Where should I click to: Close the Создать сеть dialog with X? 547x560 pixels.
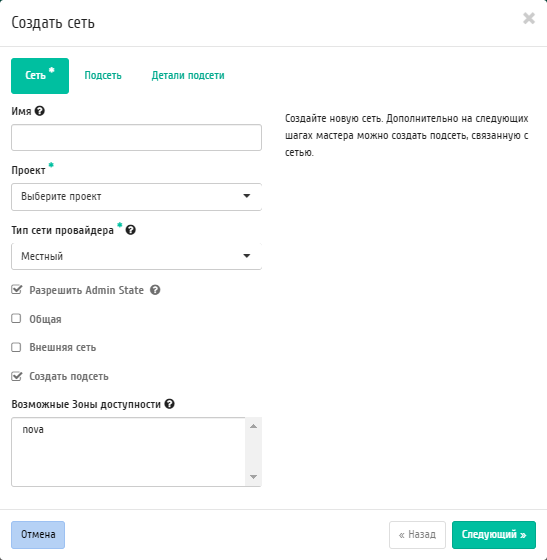(x=529, y=18)
